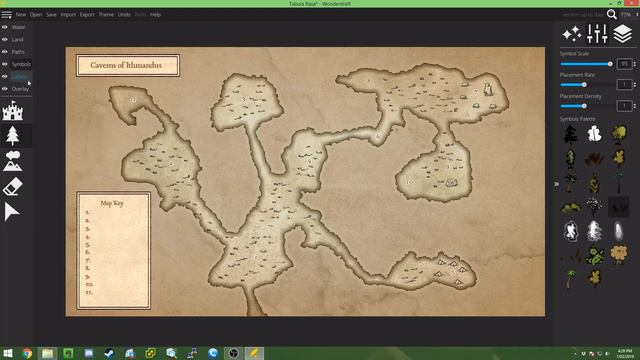Select the Symbols layer

click(x=21, y=64)
